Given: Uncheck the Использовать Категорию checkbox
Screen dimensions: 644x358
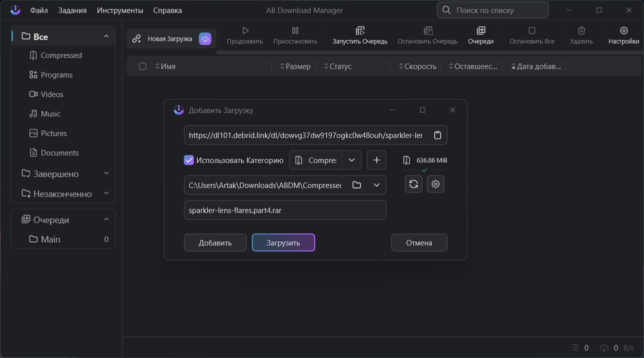Looking at the screenshot, I should coord(189,160).
